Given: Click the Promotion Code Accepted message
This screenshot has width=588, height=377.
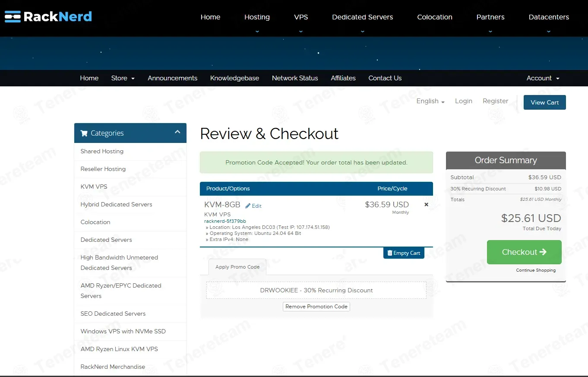Looking at the screenshot, I should tap(316, 163).
